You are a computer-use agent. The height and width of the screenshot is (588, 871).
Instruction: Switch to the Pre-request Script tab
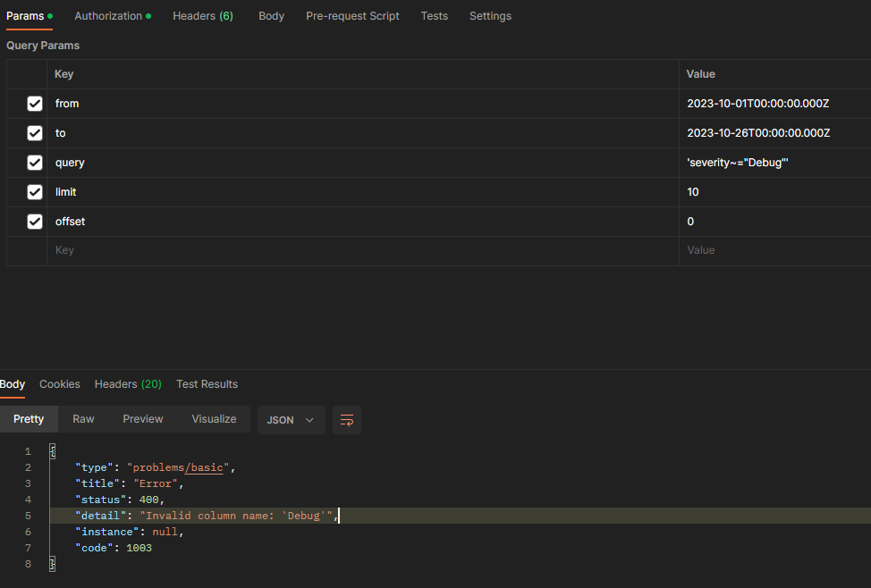(x=352, y=15)
